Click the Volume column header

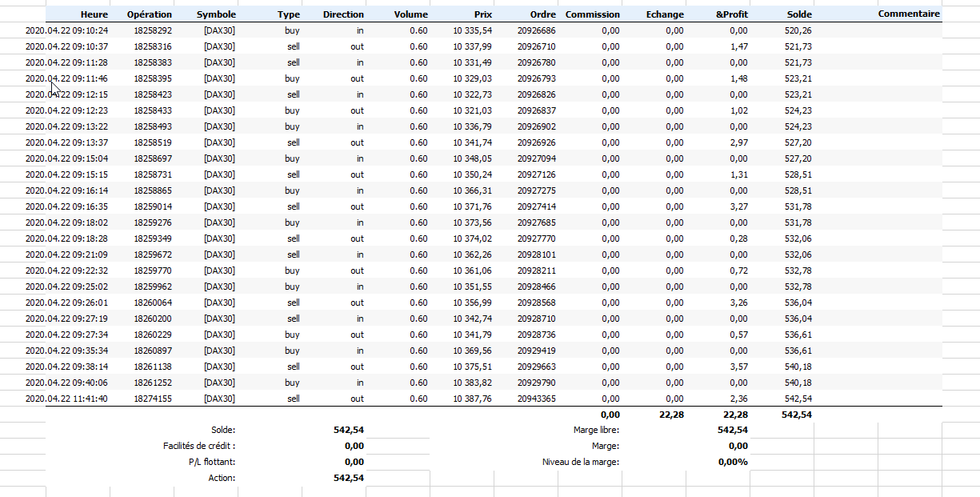[411, 14]
